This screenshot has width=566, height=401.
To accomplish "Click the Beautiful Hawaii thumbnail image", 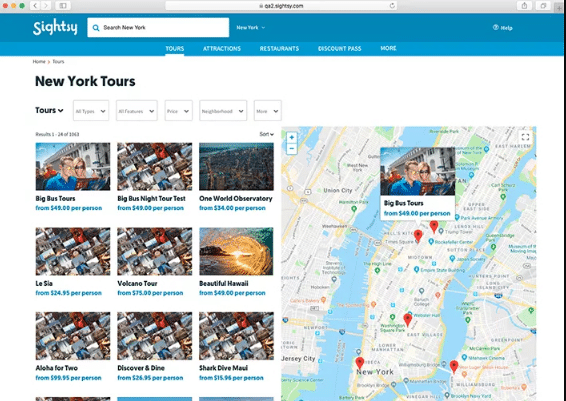I will click(x=236, y=251).
